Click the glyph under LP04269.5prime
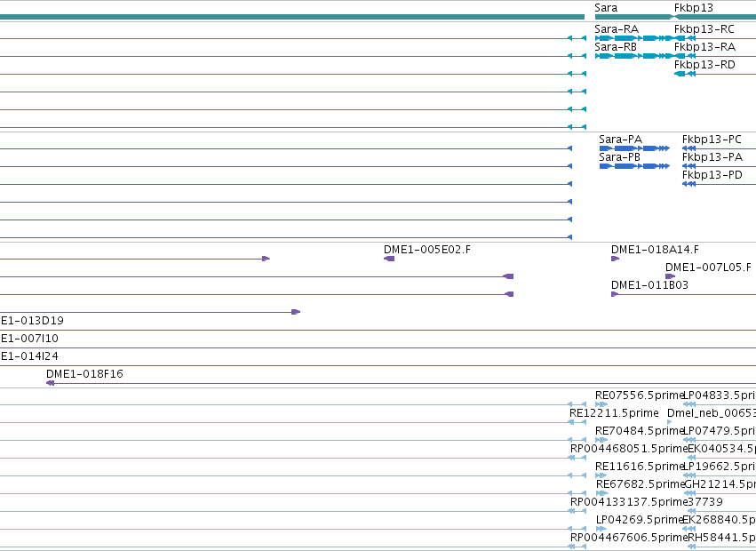 pyautogui.click(x=601, y=529)
